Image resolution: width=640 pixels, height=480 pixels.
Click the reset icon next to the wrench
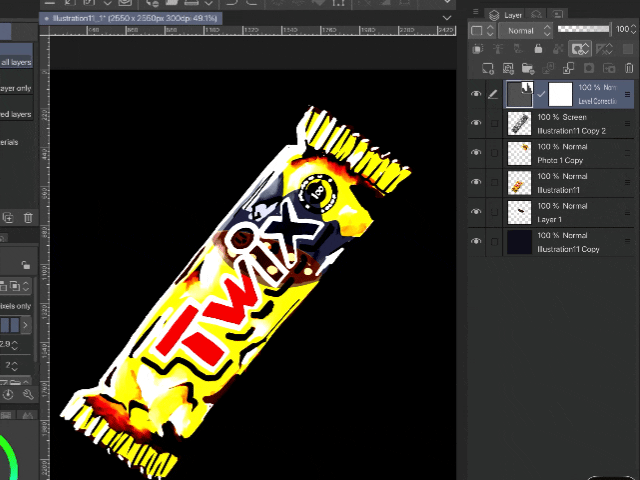8,394
